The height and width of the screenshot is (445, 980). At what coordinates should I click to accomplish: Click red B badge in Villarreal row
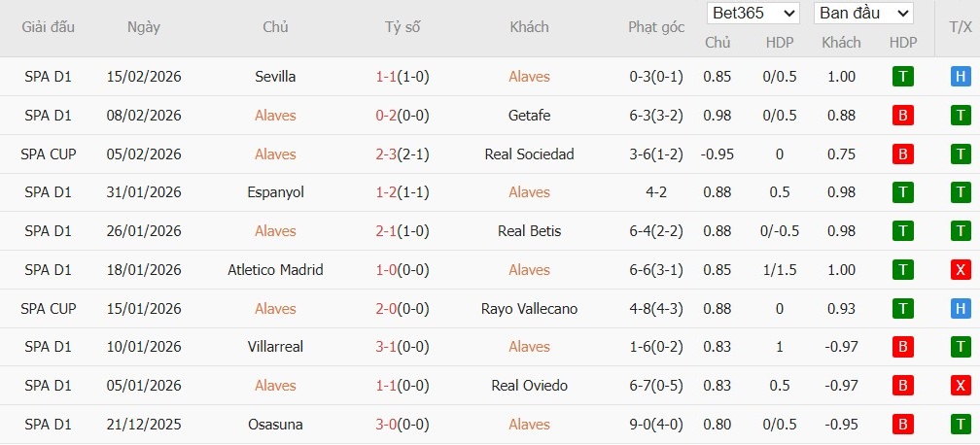[x=903, y=347]
